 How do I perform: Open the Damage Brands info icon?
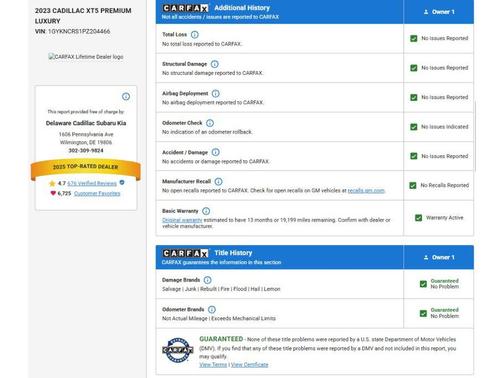click(207, 280)
